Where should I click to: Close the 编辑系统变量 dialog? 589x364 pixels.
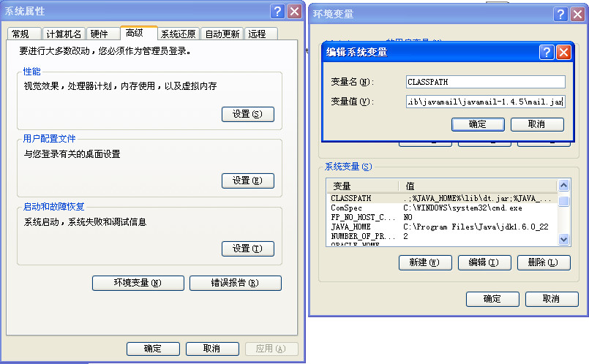[563, 52]
